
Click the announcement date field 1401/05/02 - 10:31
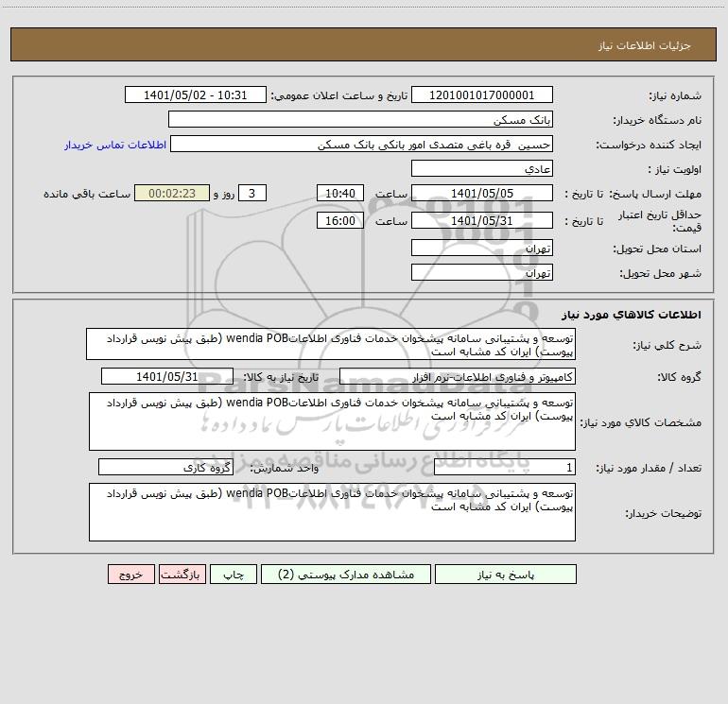(x=196, y=94)
